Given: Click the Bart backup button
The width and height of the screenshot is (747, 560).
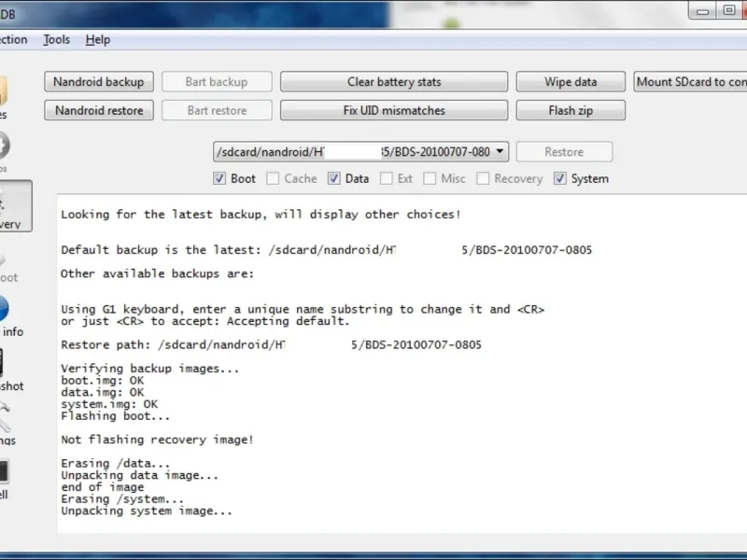Looking at the screenshot, I should [217, 82].
